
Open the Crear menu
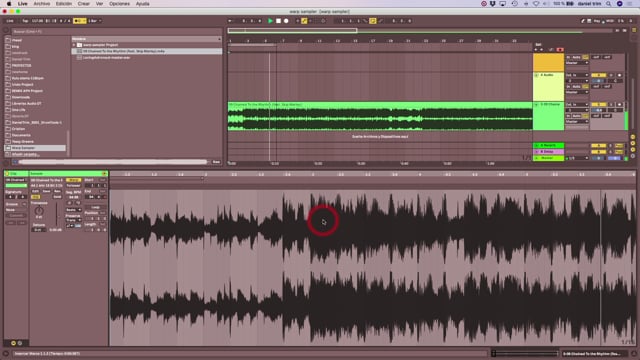83,4
